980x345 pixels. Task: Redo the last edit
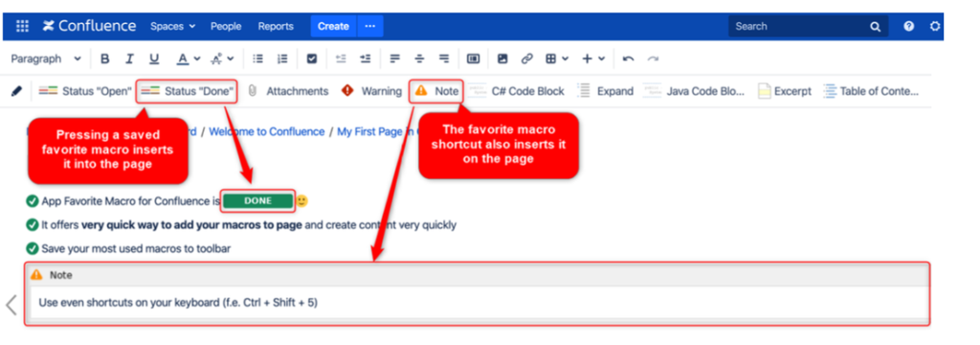pyautogui.click(x=653, y=58)
